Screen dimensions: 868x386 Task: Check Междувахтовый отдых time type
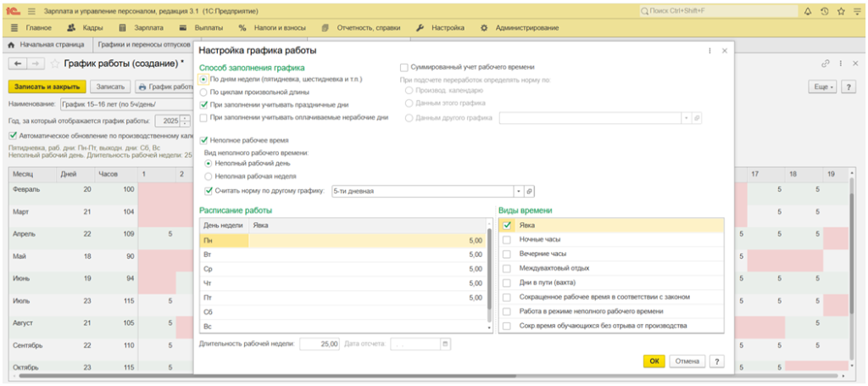[x=506, y=268]
